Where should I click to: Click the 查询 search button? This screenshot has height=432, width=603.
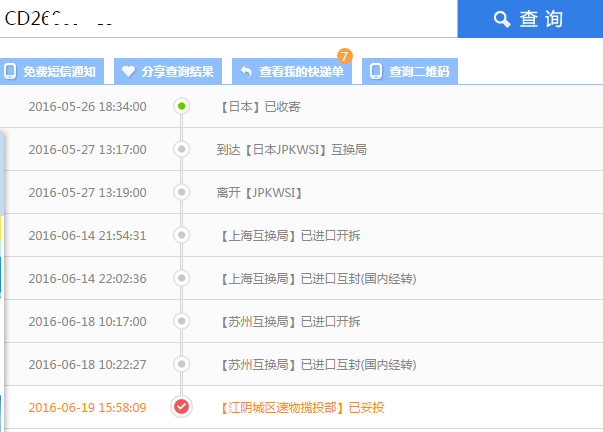tap(530, 18)
